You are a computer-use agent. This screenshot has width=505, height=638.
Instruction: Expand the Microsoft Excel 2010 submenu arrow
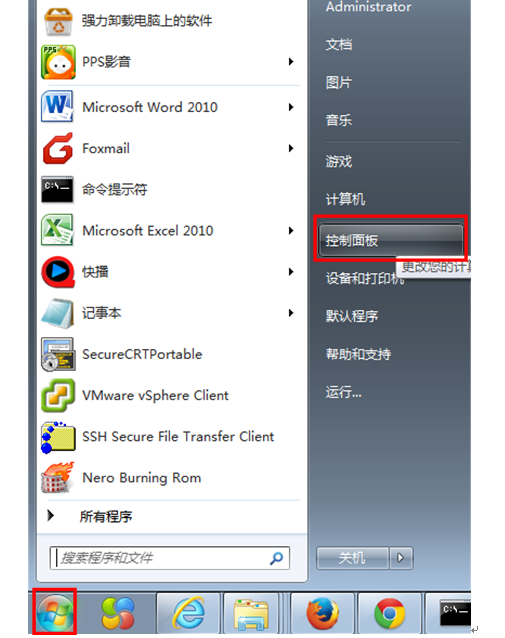(291, 231)
